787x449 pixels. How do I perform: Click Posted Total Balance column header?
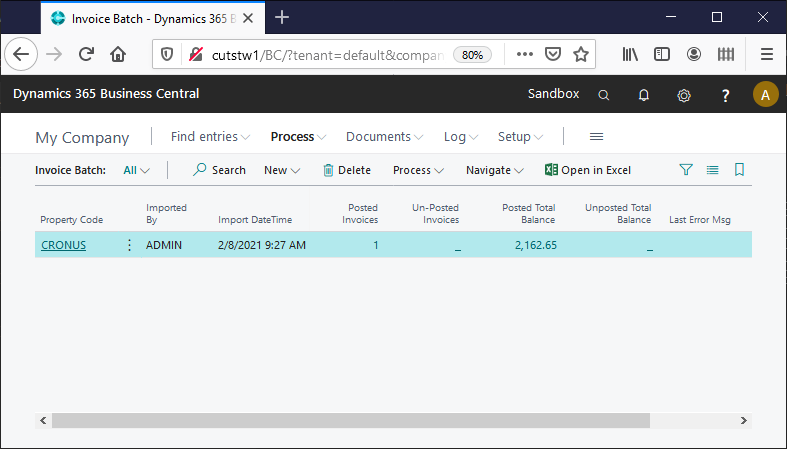tap(529, 214)
